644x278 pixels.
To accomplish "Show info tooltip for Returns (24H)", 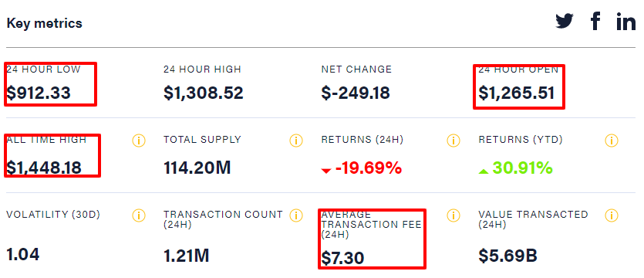I will [453, 141].
